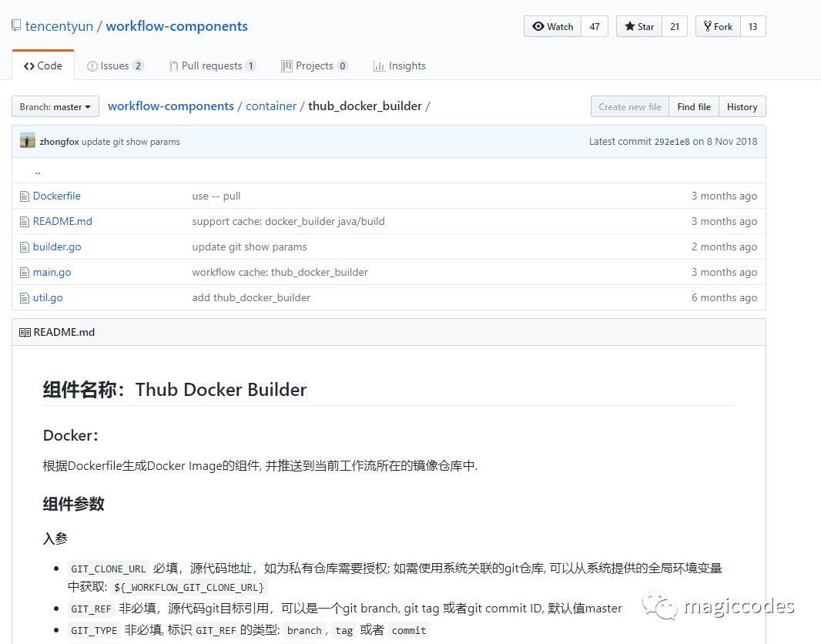Click the Star icon

point(630,27)
